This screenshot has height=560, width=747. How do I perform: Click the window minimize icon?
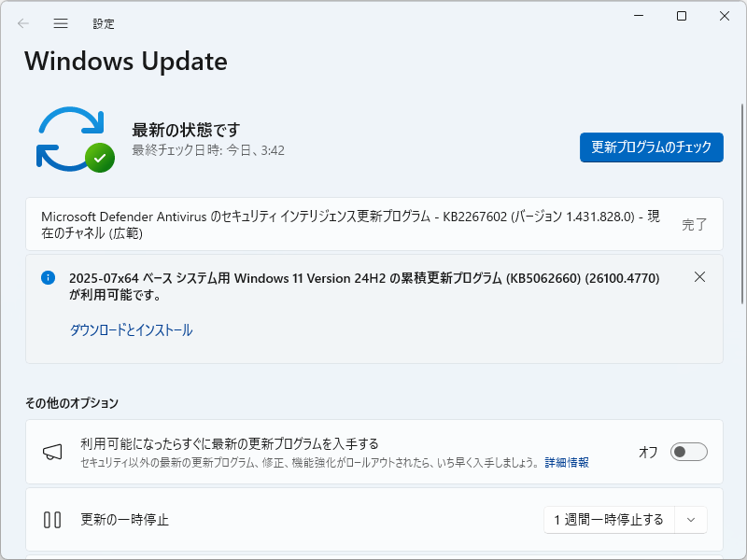[638, 16]
